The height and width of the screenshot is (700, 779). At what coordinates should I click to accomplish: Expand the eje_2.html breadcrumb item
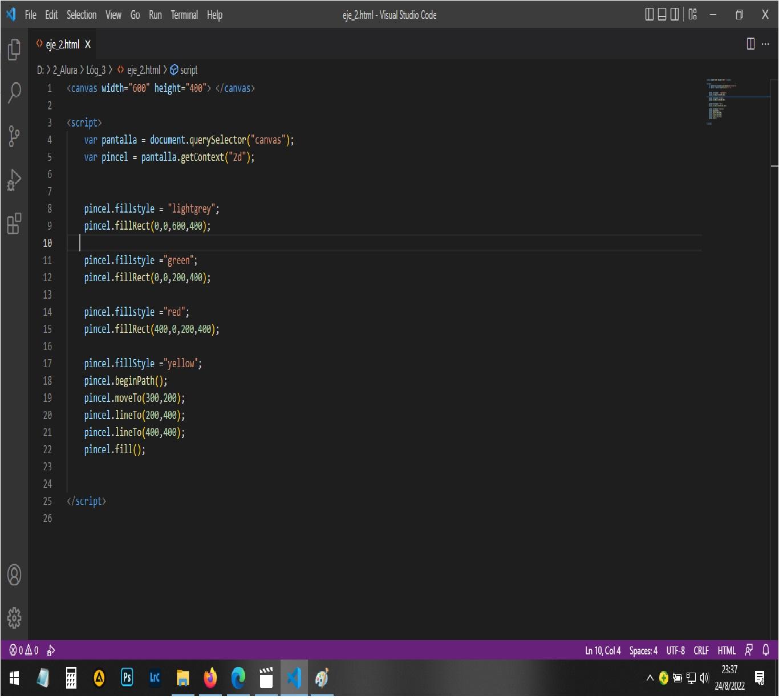pos(139,70)
